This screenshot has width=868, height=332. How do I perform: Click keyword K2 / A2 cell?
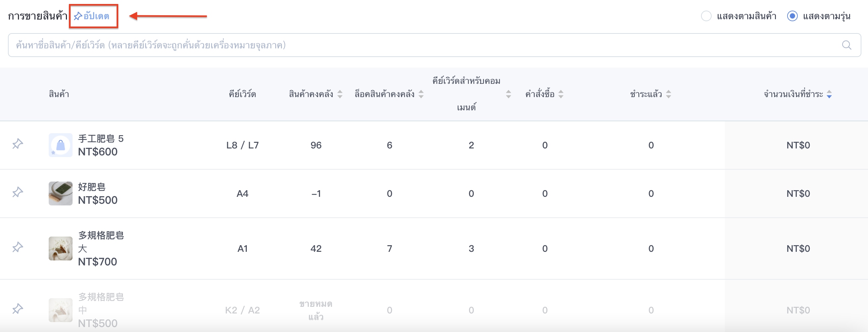pos(242,310)
